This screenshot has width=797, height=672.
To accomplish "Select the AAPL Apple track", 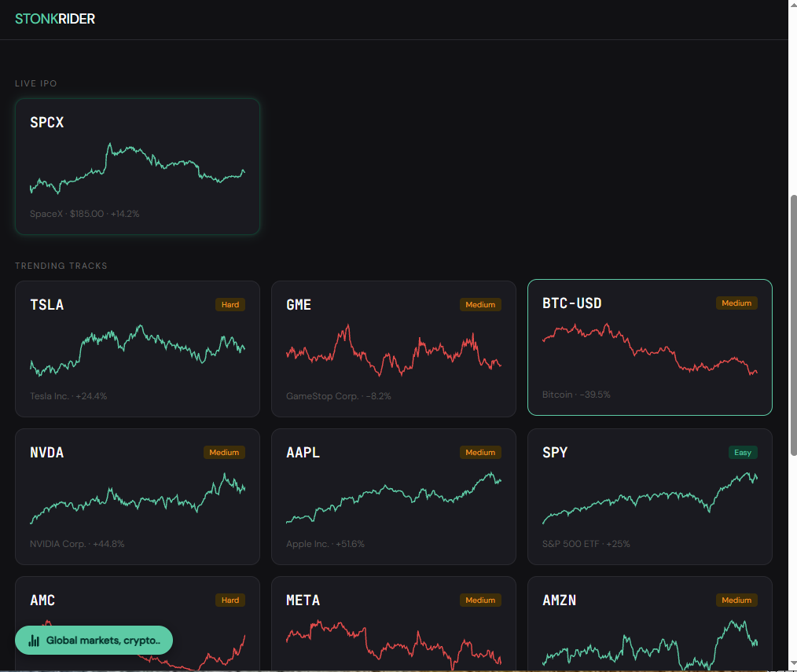I will 394,497.
